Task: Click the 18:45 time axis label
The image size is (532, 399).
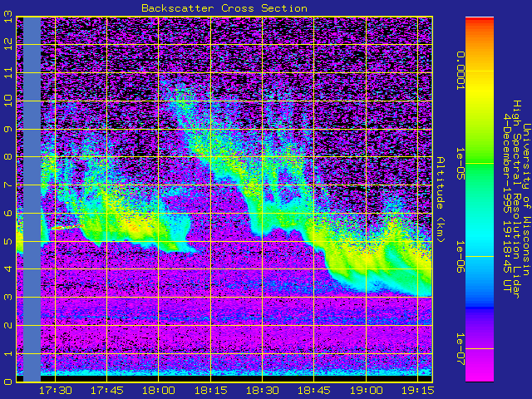Action: [x=314, y=391]
